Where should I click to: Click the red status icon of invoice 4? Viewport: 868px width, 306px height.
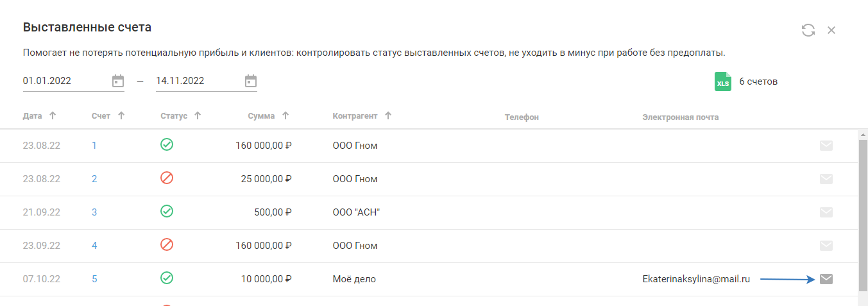[x=167, y=245]
